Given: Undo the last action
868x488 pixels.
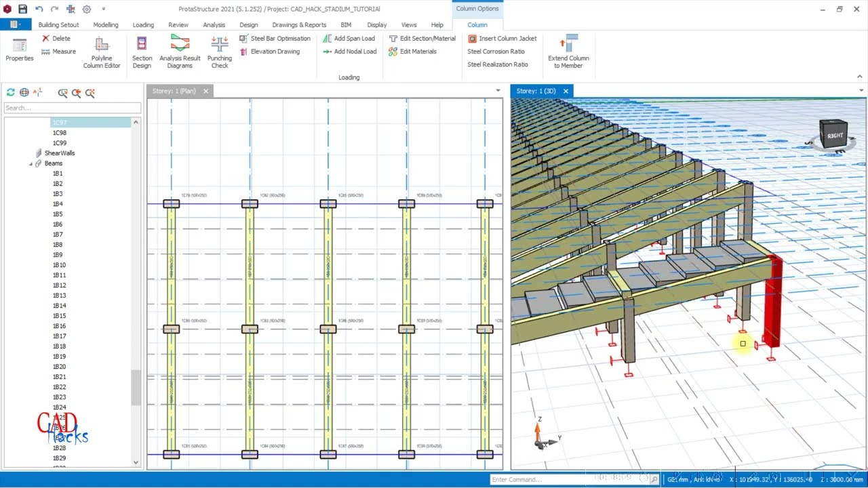Looking at the screenshot, I should click(39, 9).
